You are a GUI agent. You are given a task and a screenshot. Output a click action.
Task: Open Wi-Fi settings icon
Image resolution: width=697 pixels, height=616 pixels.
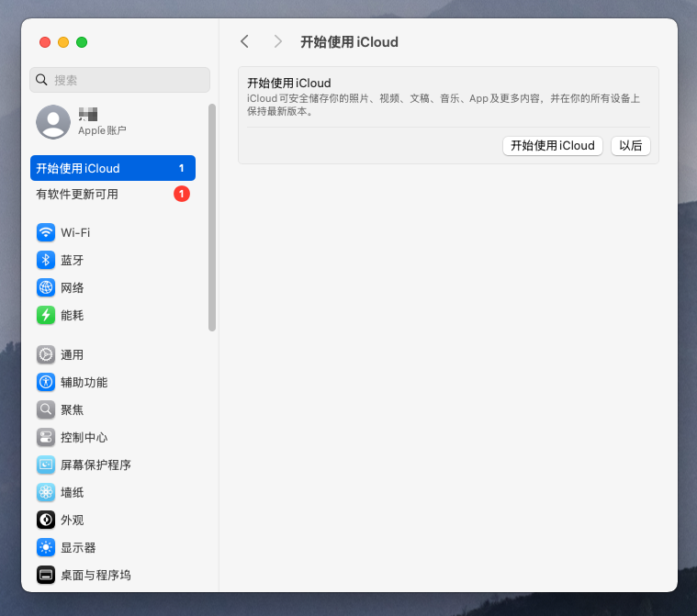(x=46, y=232)
